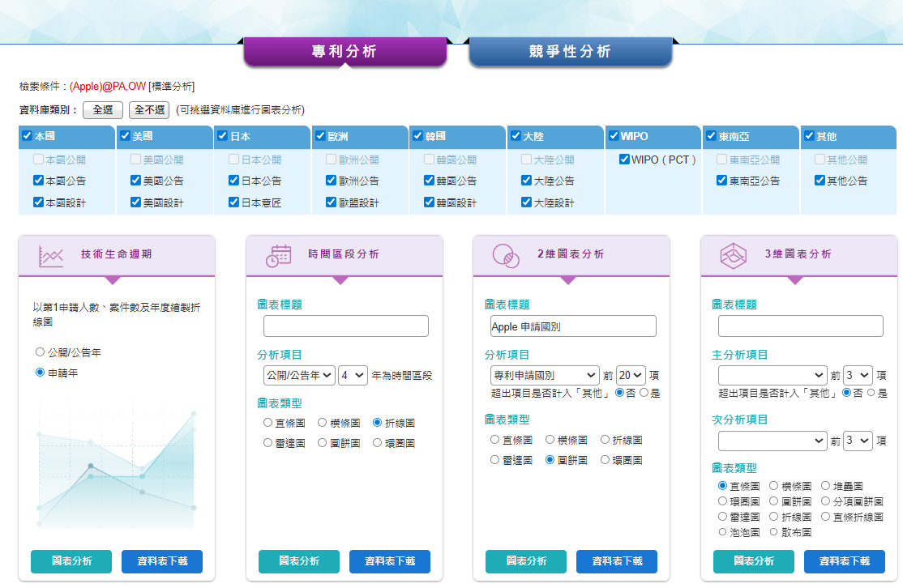Click the 2維圖表分析 overlapping circles icon
Viewport: 903px width, 588px height.
(x=506, y=255)
